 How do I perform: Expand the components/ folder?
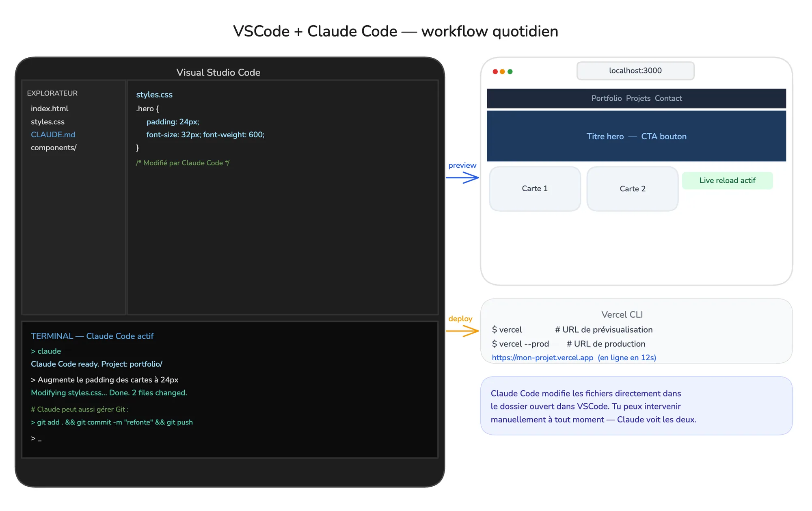point(54,147)
